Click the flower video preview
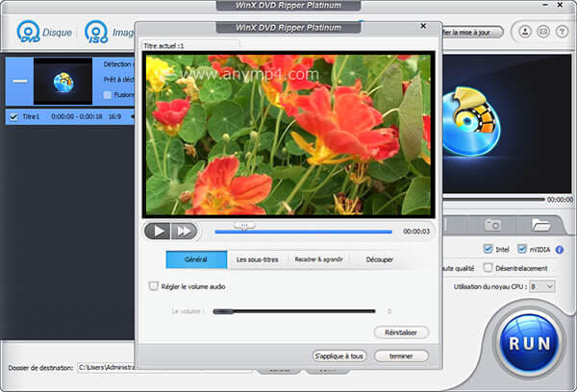Screen dimensions: 577x392 click(288, 135)
